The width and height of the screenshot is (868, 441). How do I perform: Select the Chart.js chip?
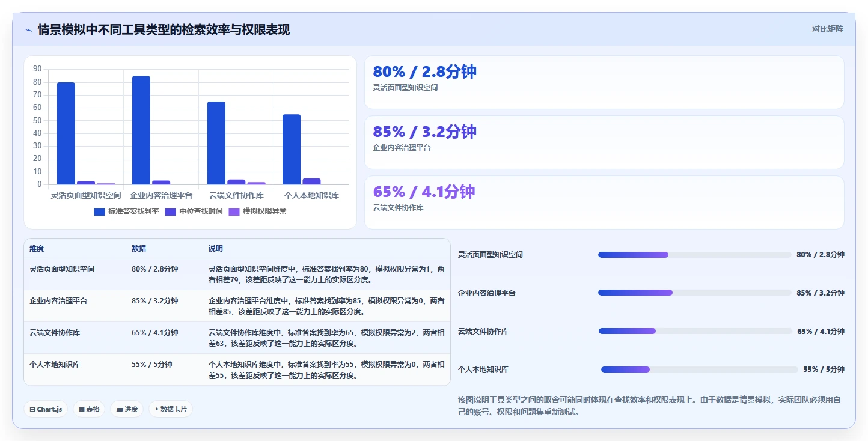46,409
